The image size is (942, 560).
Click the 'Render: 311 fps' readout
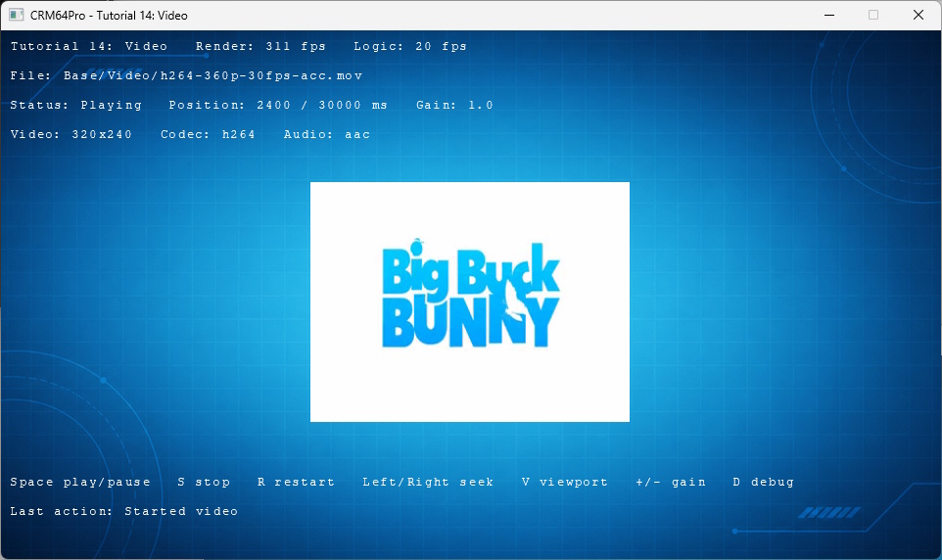(x=260, y=46)
